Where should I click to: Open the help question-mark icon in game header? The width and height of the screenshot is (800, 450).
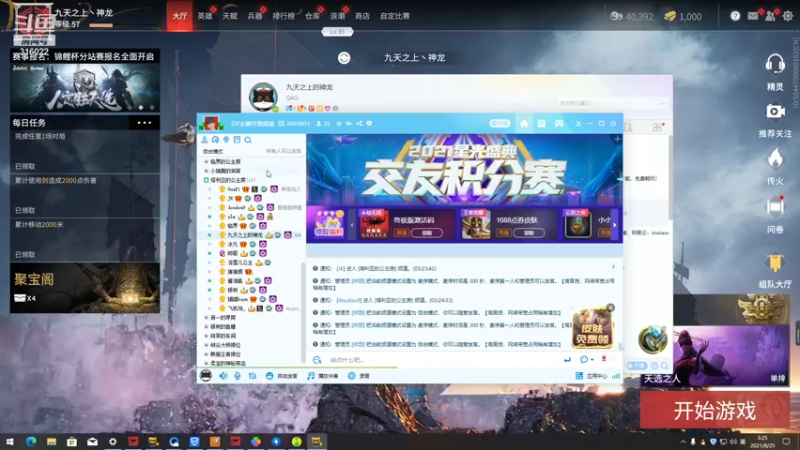tap(735, 16)
